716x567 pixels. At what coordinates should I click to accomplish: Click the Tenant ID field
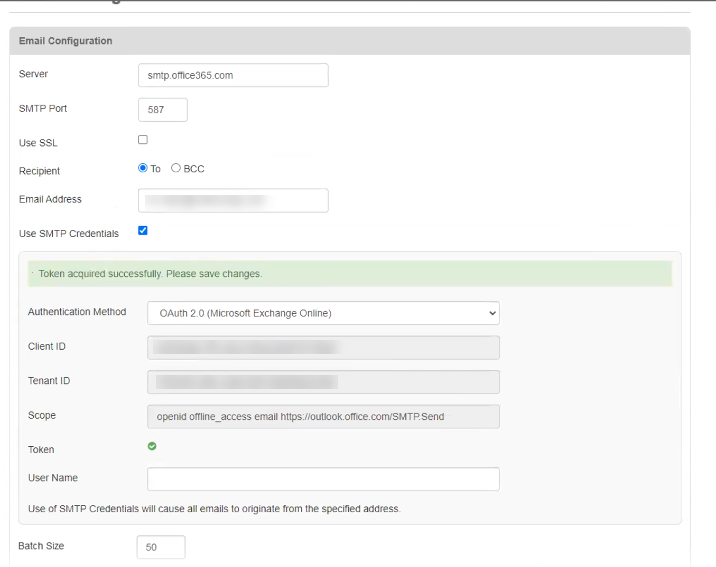323,381
